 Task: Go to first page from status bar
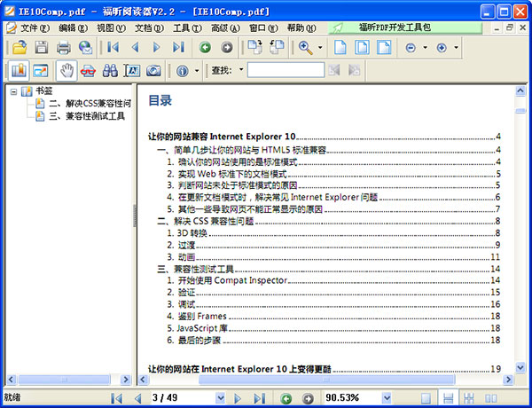(117, 398)
